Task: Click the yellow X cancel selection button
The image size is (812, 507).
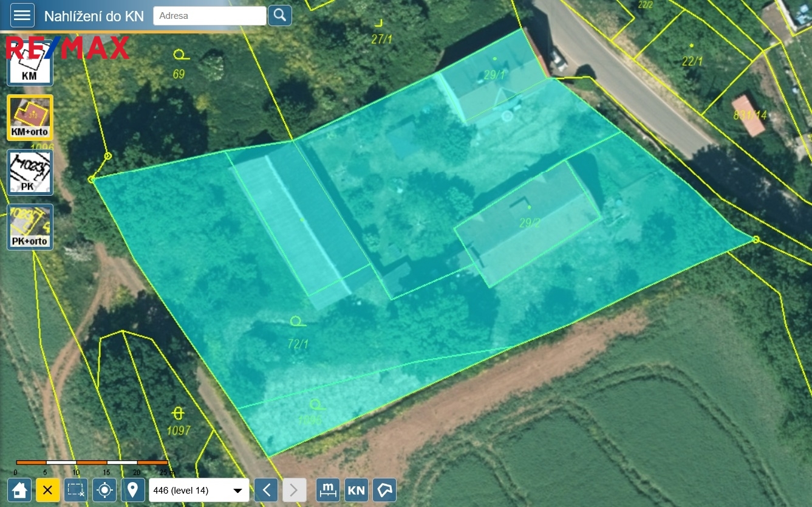Action: pos(47,490)
